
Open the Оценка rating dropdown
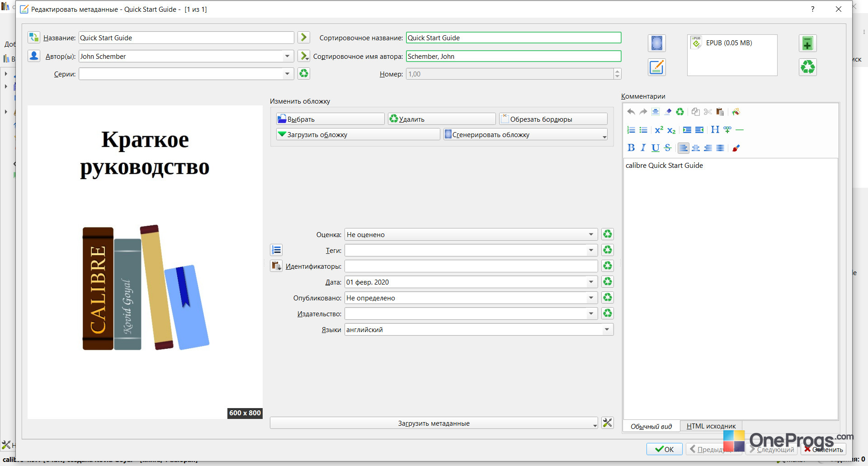(591, 234)
